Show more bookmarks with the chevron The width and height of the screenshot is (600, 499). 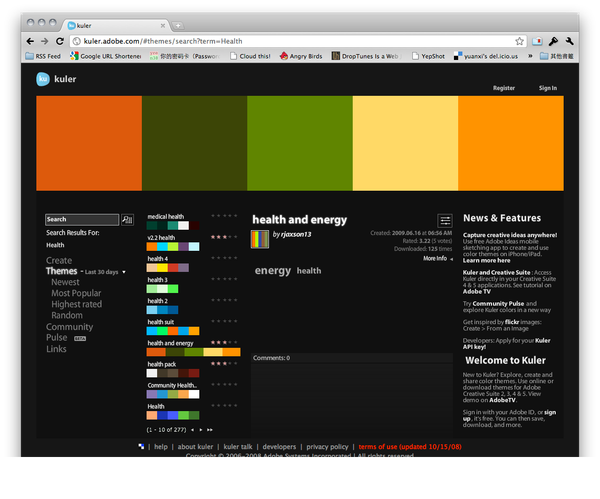530,56
